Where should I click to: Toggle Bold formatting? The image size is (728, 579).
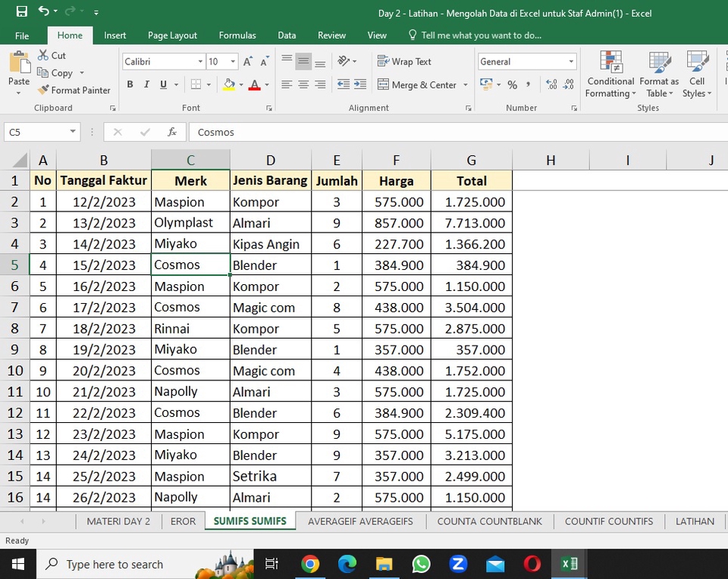130,84
